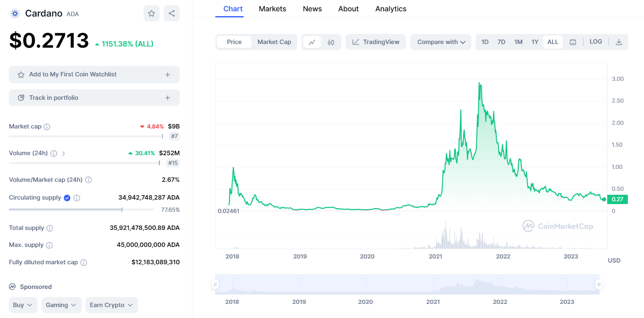Open Volume (24h) info icon
The image size is (644, 318).
(54, 154)
